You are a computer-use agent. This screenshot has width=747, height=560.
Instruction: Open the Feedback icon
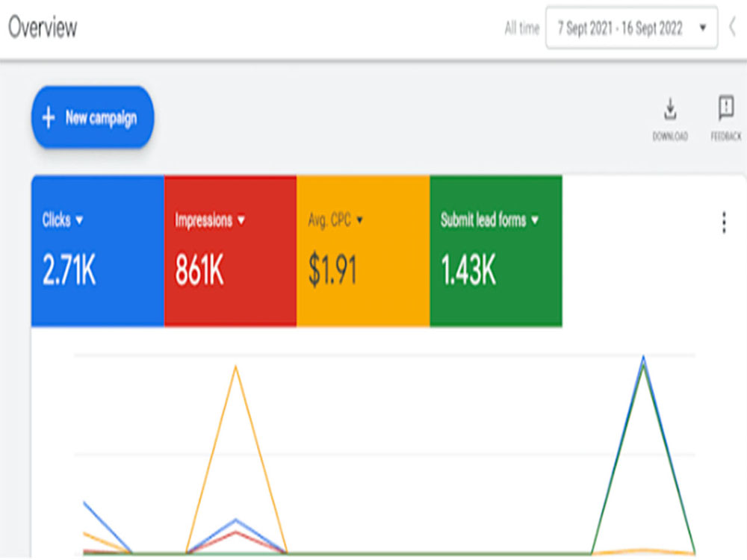[x=726, y=108]
